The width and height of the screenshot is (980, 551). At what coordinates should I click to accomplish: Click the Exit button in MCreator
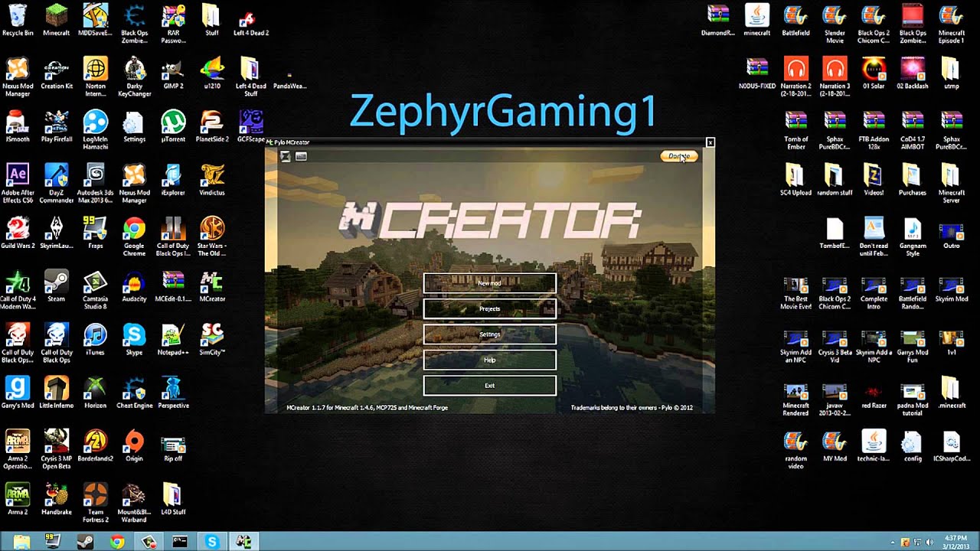coord(490,385)
